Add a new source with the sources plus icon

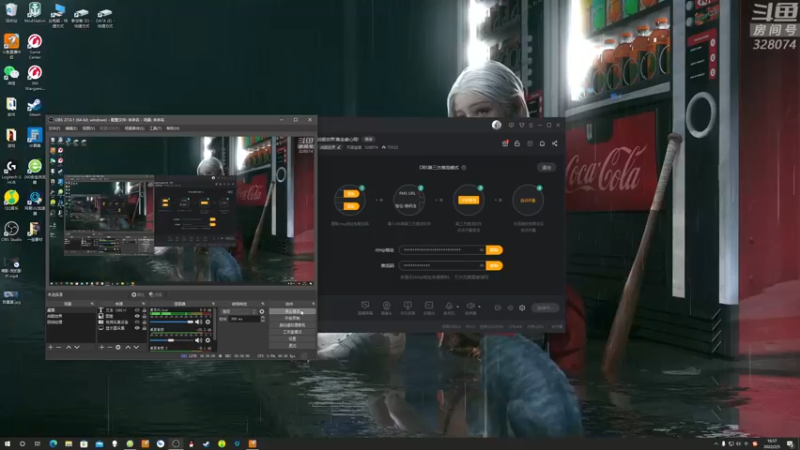(102, 347)
